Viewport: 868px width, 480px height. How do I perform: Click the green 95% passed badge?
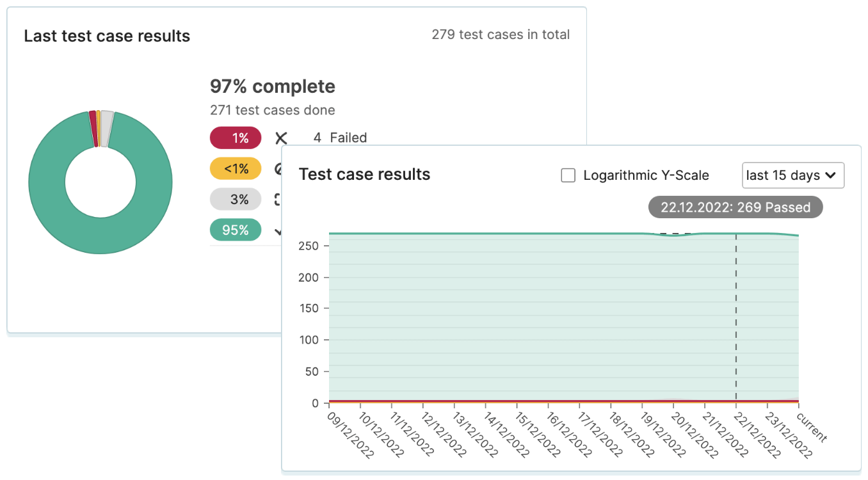click(236, 230)
